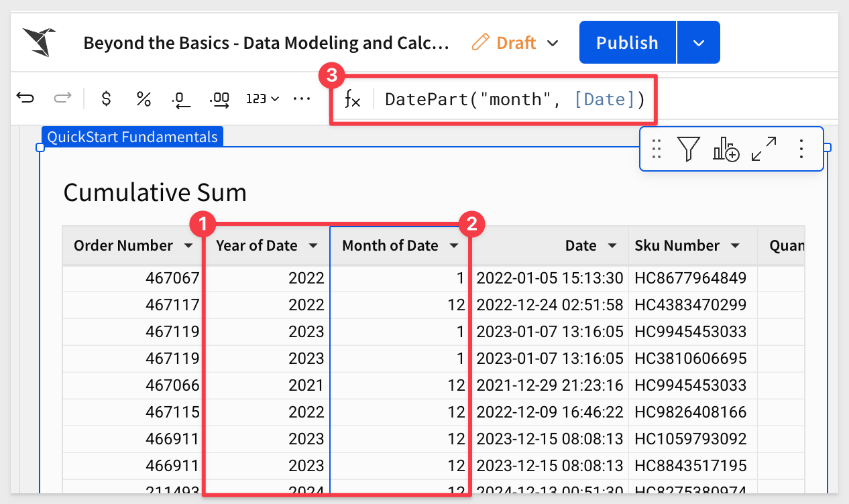
Task: Click the Sigma bird logo
Action: (x=39, y=42)
